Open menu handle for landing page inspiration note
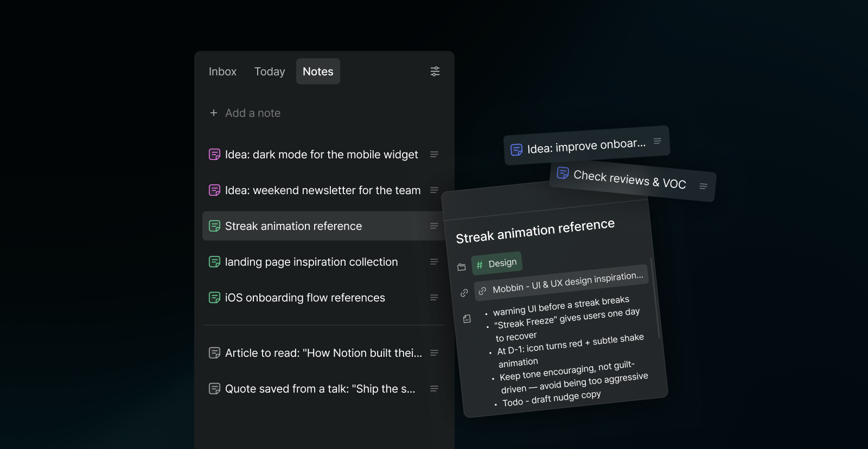 [x=434, y=262]
